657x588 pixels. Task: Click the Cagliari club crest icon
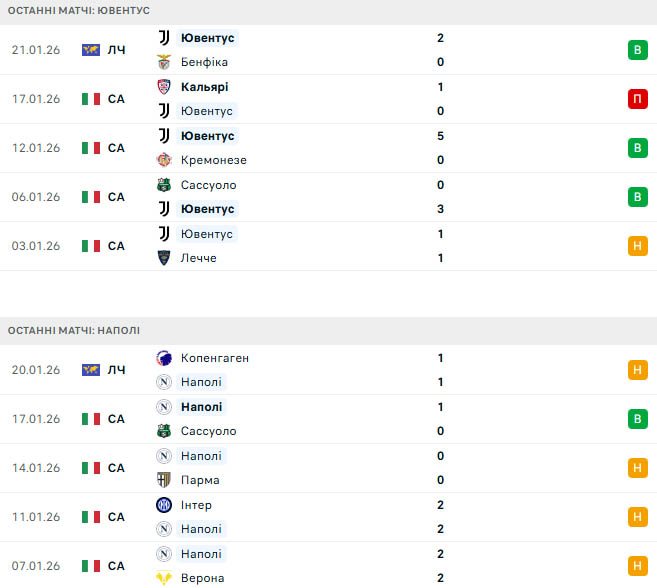164,87
